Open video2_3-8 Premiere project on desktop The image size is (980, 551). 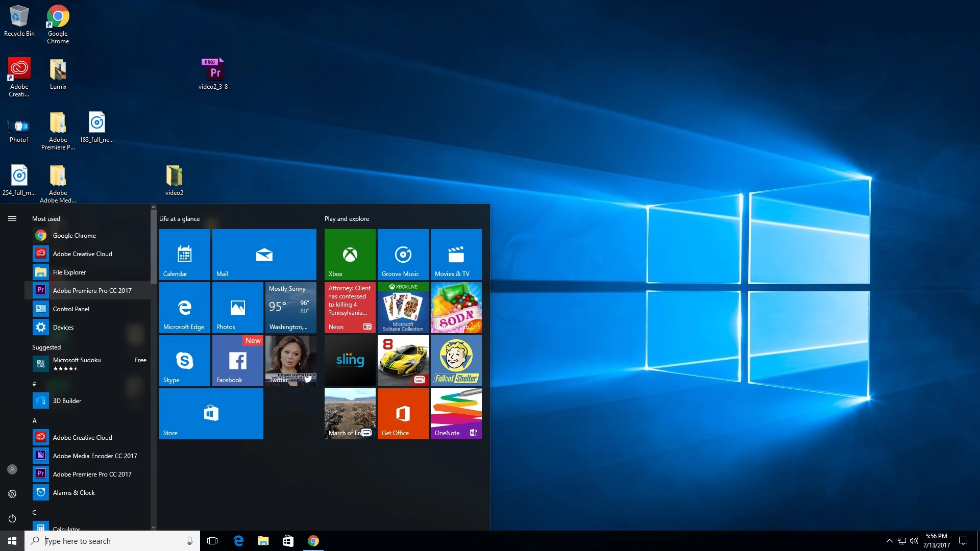(213, 73)
